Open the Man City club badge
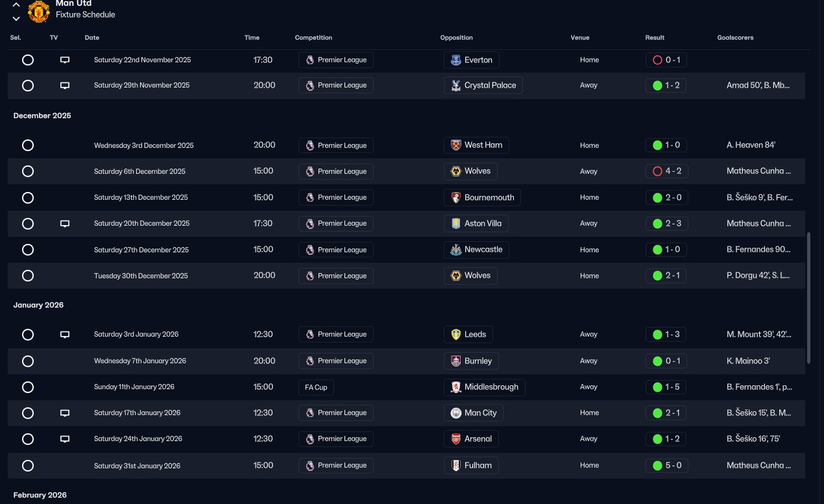The height and width of the screenshot is (504, 824). click(455, 413)
